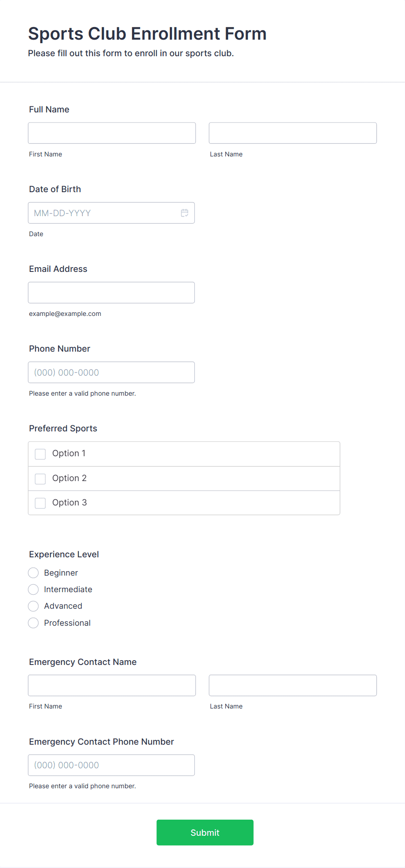Click Emergency Contact last name field

(293, 685)
